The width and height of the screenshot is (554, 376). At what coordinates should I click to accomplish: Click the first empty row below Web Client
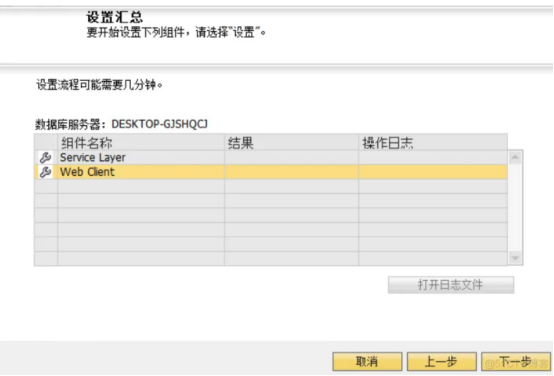[271, 187]
